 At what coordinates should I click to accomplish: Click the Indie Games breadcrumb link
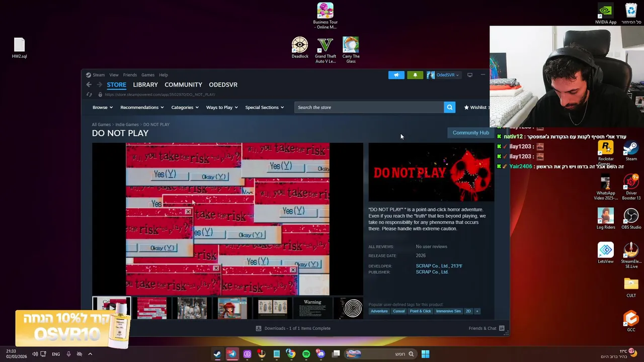pos(127,125)
